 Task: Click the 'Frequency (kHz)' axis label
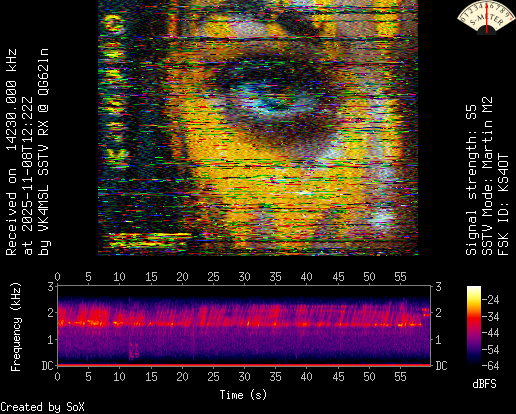tap(16, 327)
